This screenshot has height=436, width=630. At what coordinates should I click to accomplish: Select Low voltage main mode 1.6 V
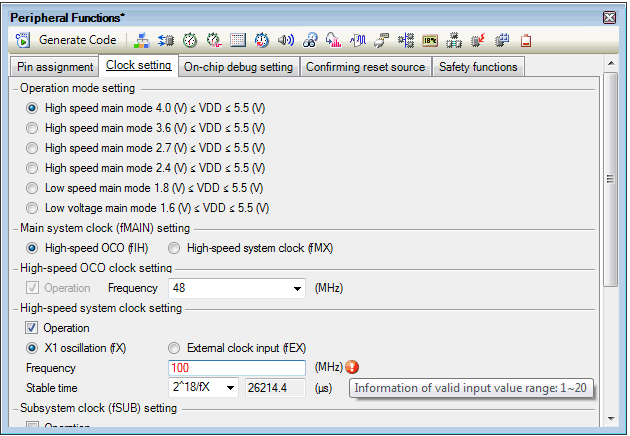click(33, 208)
